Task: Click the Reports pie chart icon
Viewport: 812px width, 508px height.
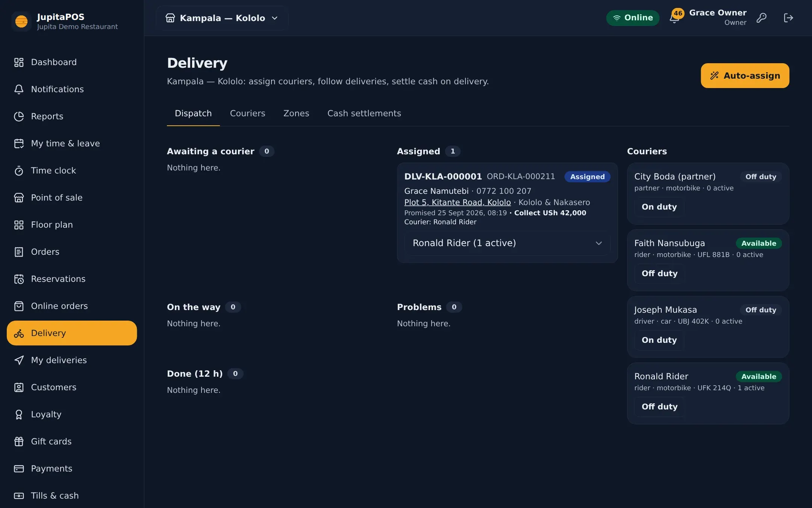Action: [x=19, y=116]
